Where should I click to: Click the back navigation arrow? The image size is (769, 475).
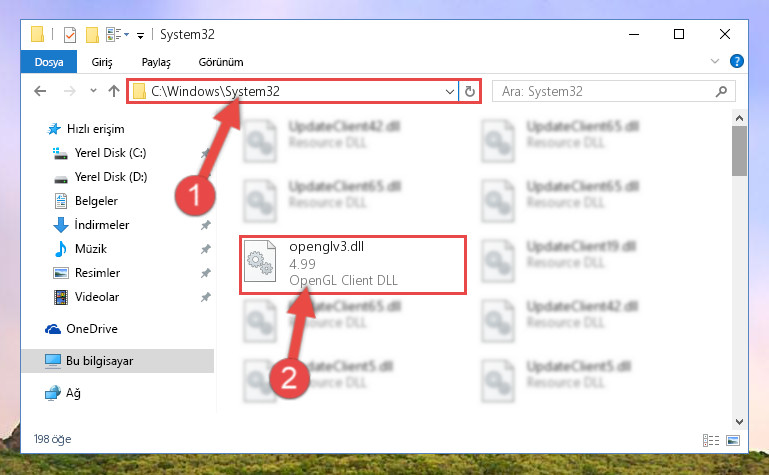(40, 91)
